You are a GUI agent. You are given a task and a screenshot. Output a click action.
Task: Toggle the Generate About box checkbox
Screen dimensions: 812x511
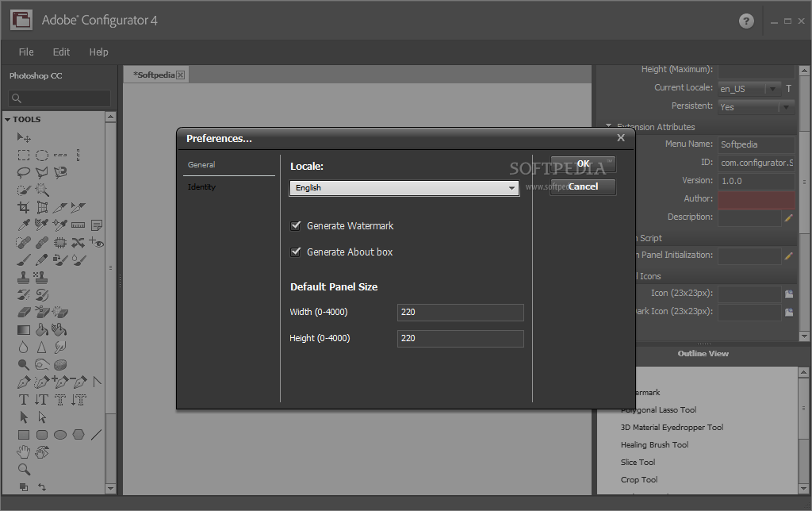pyautogui.click(x=296, y=252)
